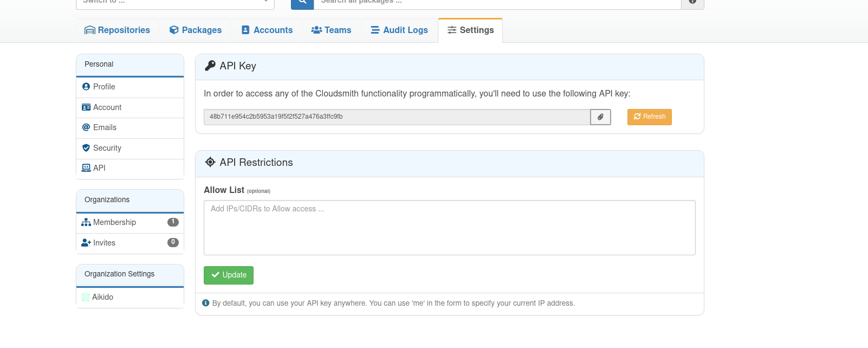868x348 pixels.
Task: Click the 'Allow List' label
Action: coord(224,190)
